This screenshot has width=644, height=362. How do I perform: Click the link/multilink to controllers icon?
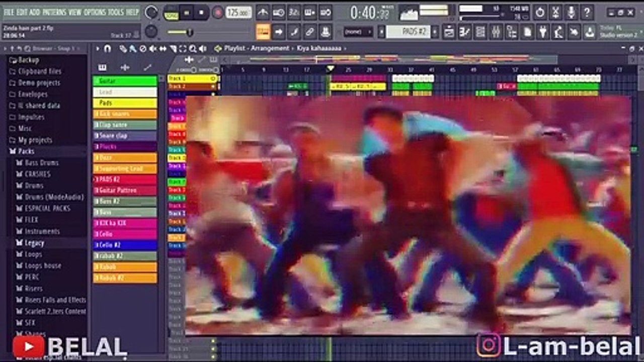pyautogui.click(x=310, y=32)
